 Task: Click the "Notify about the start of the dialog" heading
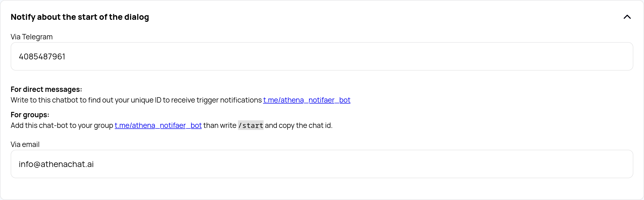click(80, 17)
